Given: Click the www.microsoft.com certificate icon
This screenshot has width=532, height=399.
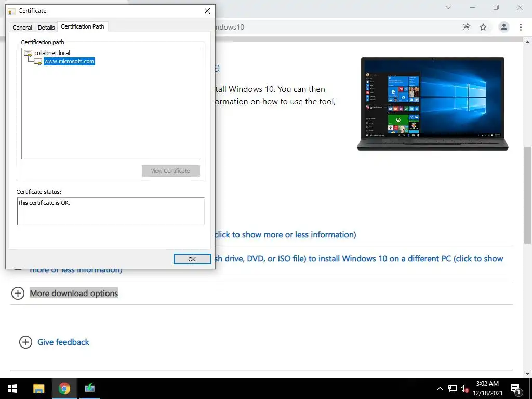Looking at the screenshot, I should (38, 62).
